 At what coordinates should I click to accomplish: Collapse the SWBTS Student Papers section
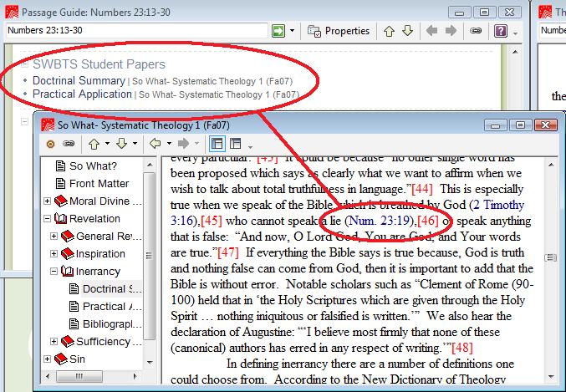click(x=24, y=65)
